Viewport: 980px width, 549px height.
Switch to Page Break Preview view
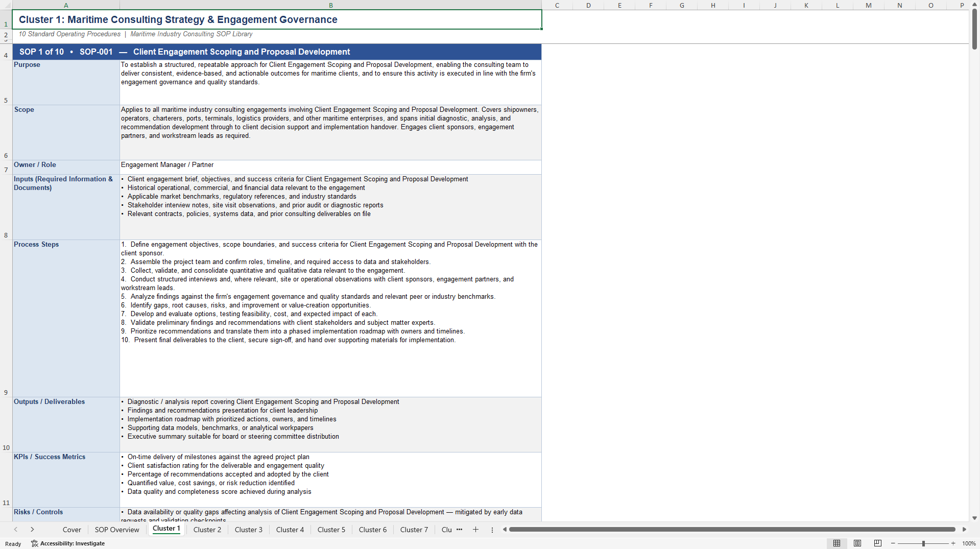click(x=878, y=543)
